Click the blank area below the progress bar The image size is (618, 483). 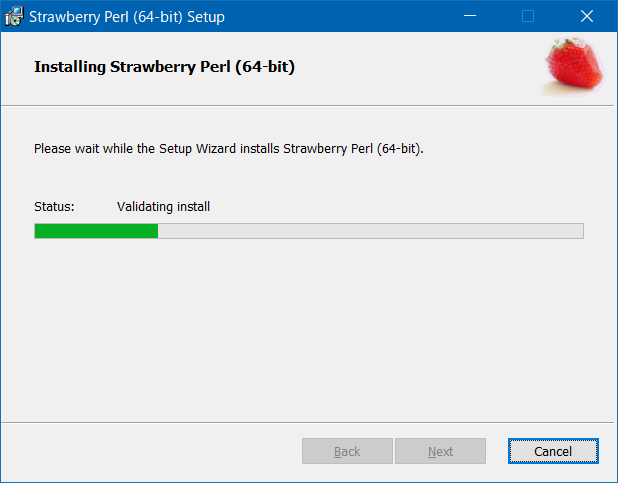click(307, 329)
